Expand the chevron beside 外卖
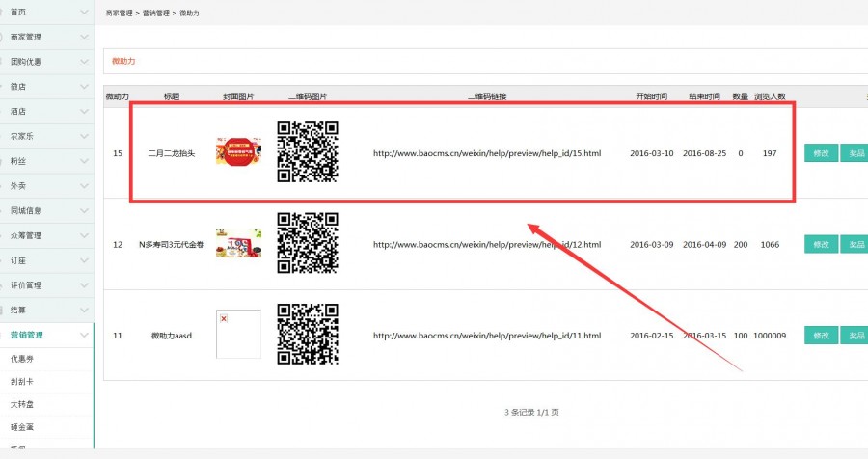Image resolution: width=868 pixels, height=459 pixels. (x=84, y=186)
